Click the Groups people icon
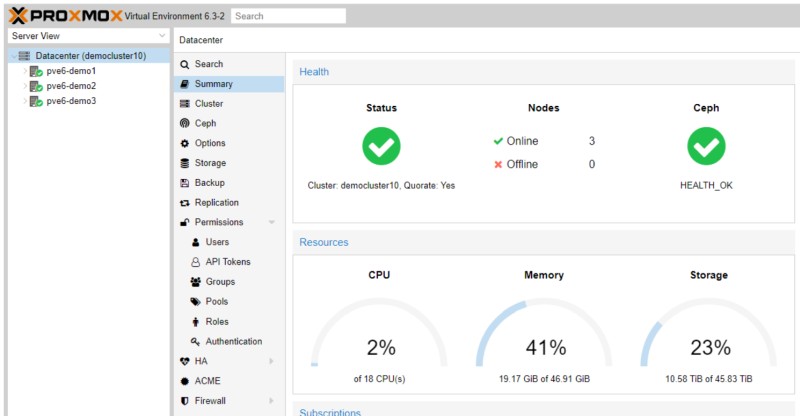The image size is (800, 416). [x=195, y=282]
